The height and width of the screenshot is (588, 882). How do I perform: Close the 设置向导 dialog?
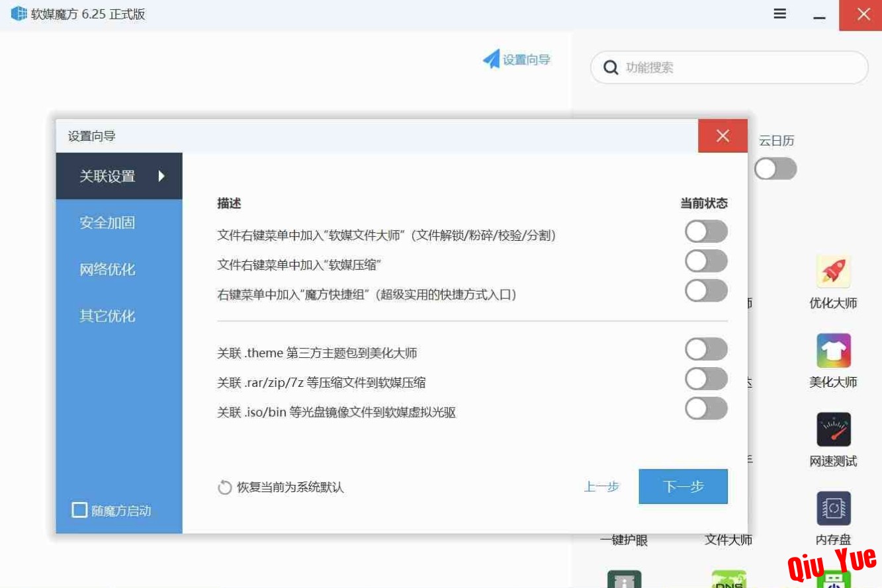tap(723, 136)
